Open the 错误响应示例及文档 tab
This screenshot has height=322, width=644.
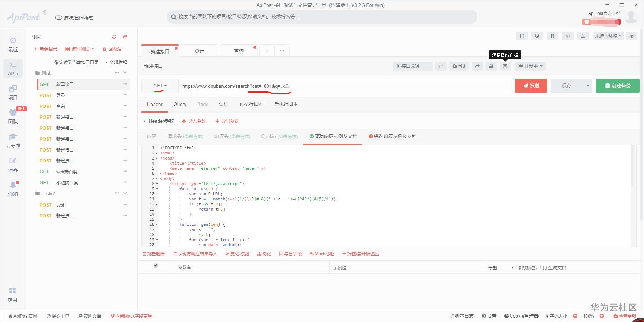393,137
